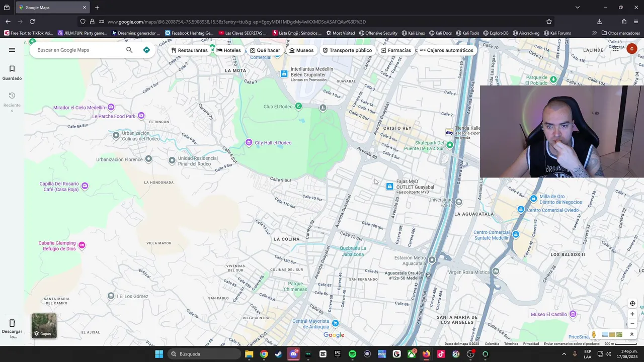Screen dimensions: 644x362
Task: Click the Interllantas Medellín Belén pin
Action: click(x=284, y=74)
